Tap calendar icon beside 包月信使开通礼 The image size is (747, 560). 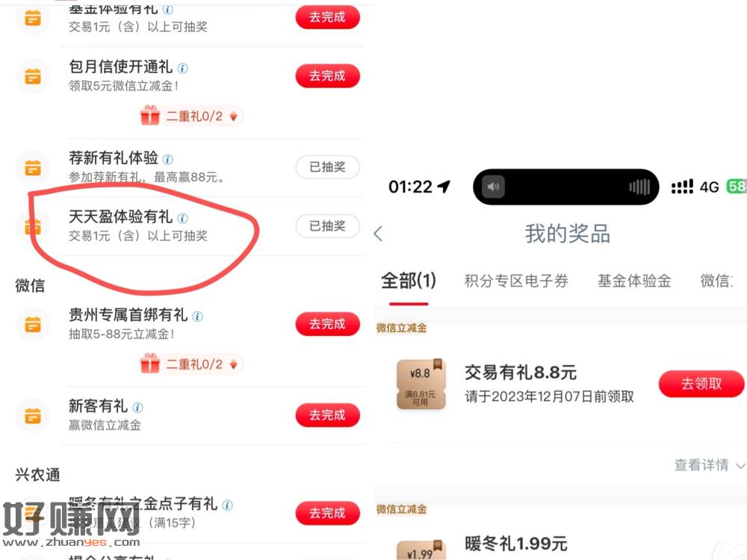pos(32,76)
